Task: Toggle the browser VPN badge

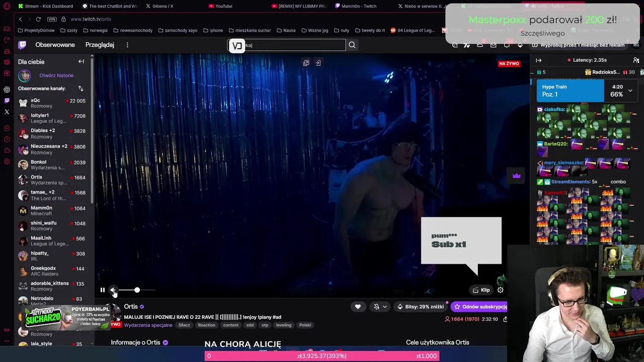Action: [52, 19]
